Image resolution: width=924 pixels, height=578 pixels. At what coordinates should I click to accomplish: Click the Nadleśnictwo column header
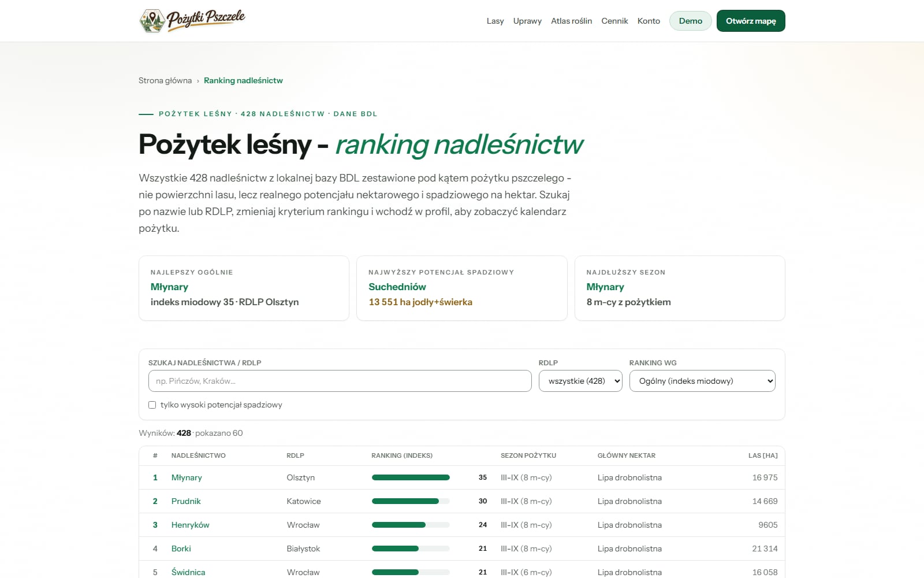199,455
